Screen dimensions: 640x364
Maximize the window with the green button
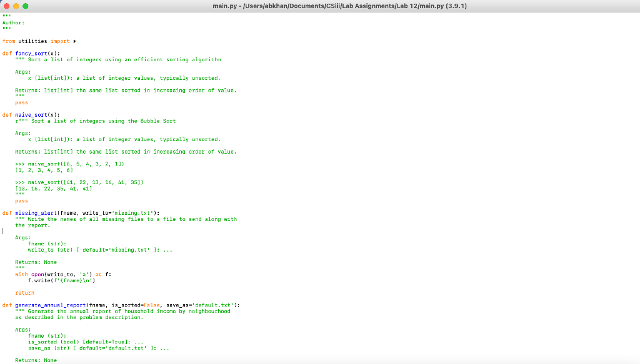[x=25, y=5]
